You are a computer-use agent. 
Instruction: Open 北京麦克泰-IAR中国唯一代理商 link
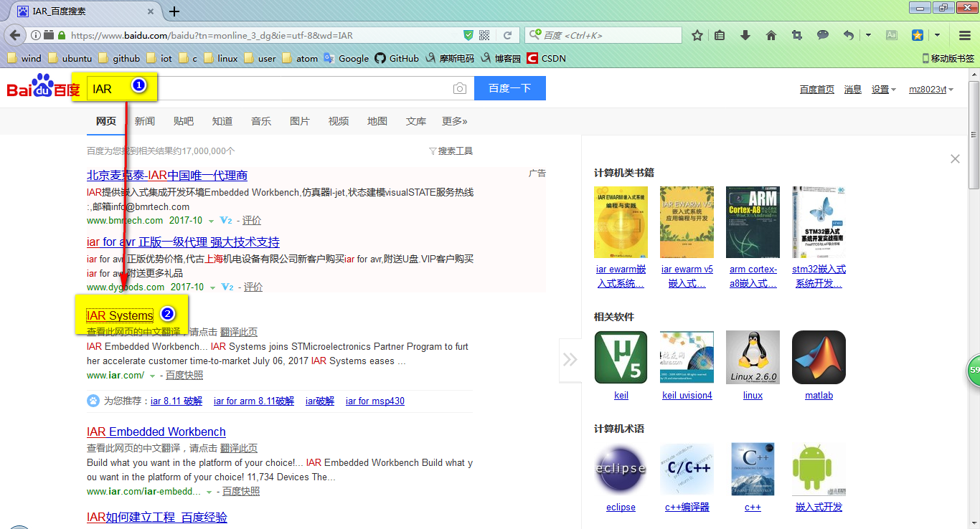[x=167, y=175]
